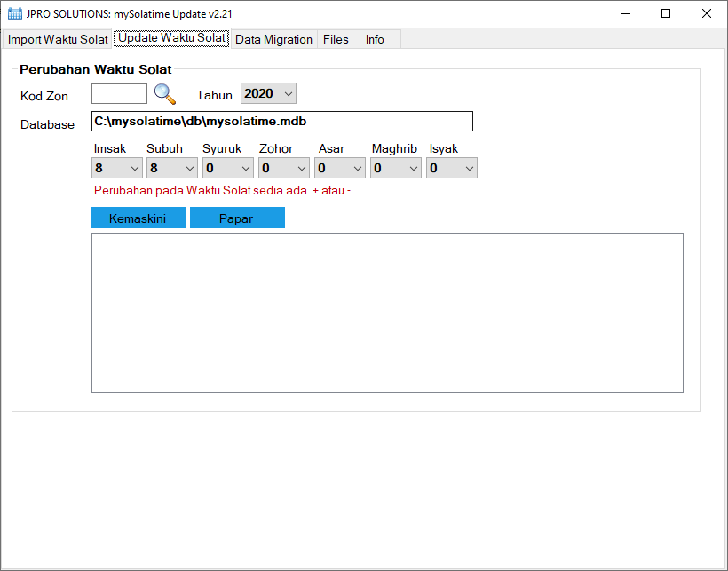Focus the Kod Zon input field
This screenshot has height=571, width=728.
coord(119,94)
